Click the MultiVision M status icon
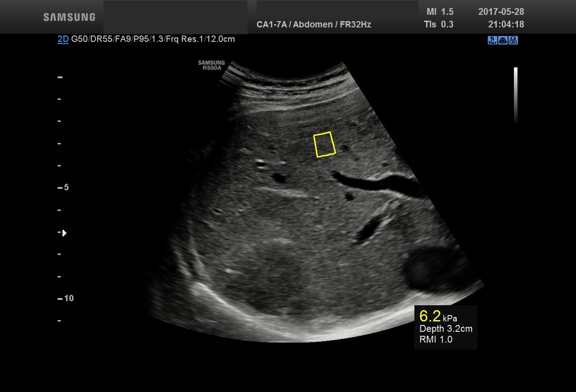 pos(513,40)
